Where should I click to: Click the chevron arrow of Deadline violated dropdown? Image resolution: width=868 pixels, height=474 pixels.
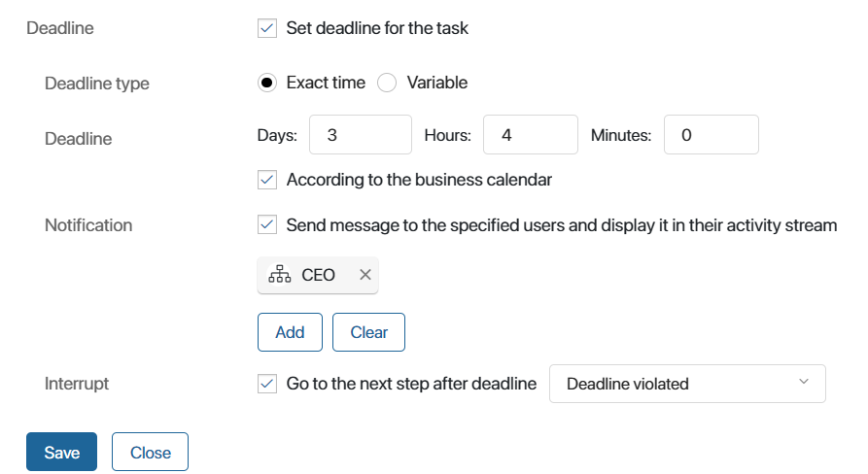pos(804,382)
